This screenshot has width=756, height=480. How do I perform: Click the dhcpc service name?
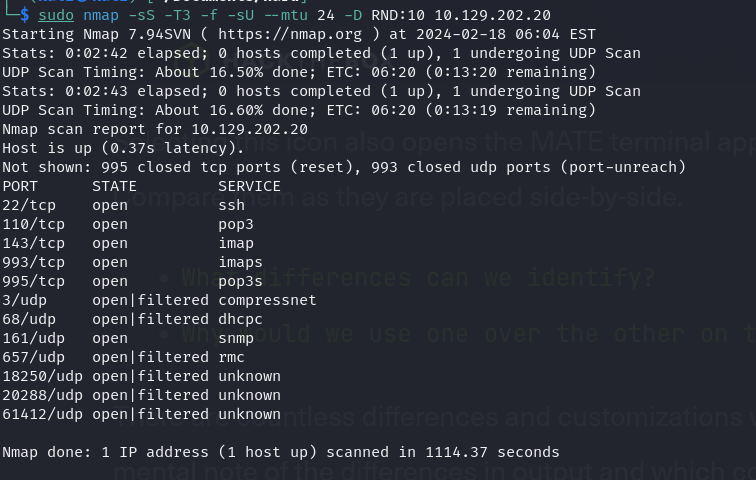tap(241, 319)
